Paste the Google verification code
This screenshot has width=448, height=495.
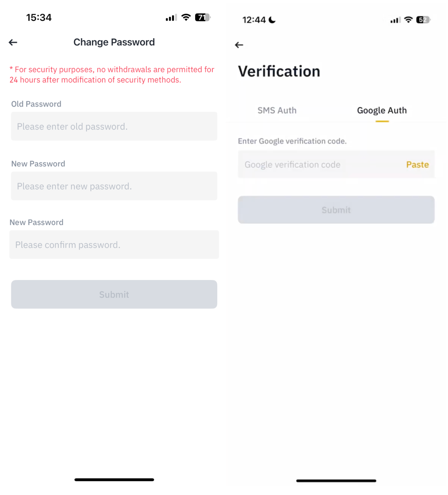click(417, 165)
